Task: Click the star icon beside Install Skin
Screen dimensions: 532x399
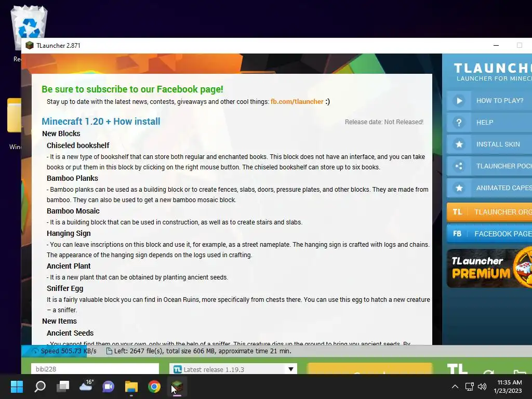Action: pos(459,144)
